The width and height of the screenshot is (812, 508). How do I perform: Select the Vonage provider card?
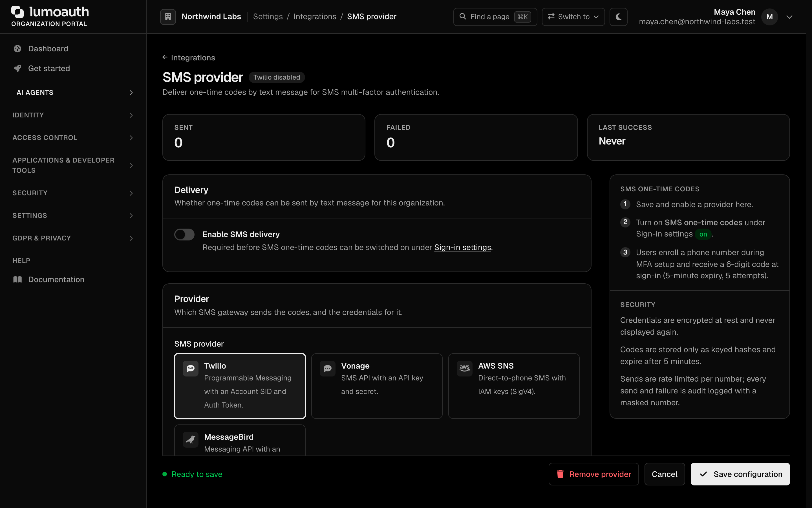[x=377, y=386]
